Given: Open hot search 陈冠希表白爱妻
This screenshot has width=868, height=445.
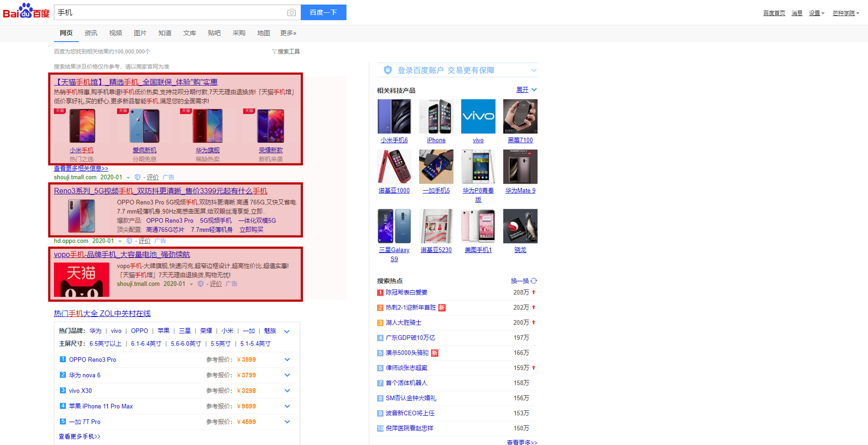Looking at the screenshot, I should (407, 293).
